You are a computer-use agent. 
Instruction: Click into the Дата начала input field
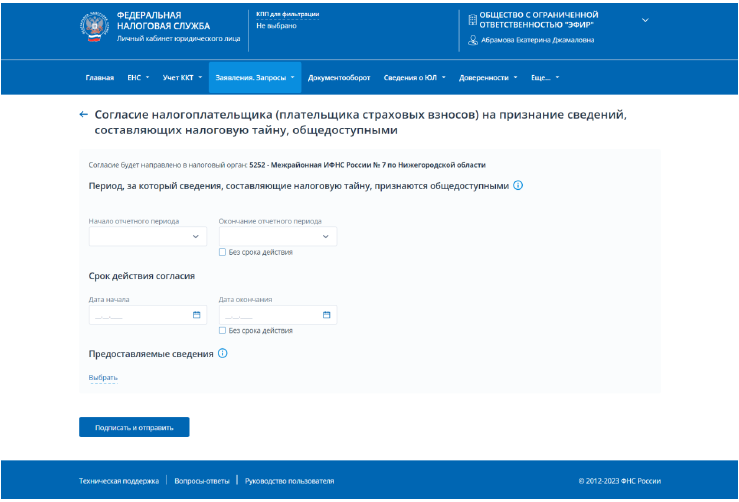pyautogui.click(x=138, y=315)
